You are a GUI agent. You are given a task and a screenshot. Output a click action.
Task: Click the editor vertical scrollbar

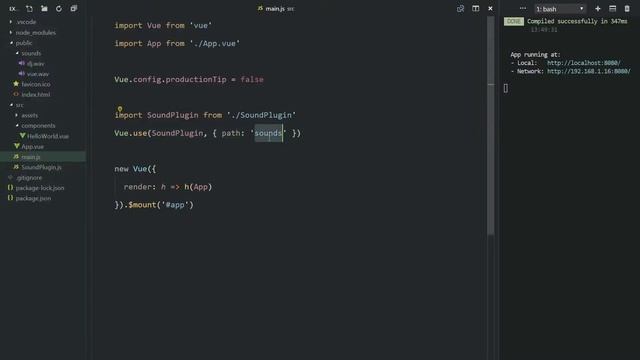[x=491, y=126]
